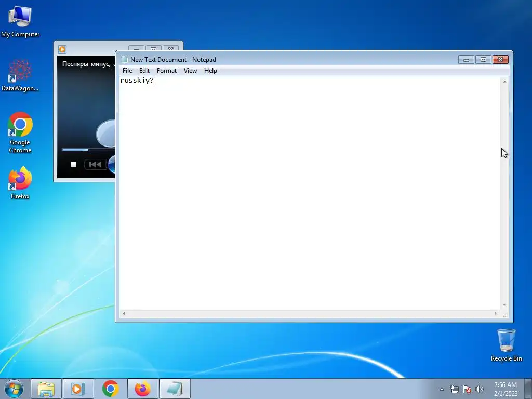
Task: Close the Notepad window
Action: [500, 60]
